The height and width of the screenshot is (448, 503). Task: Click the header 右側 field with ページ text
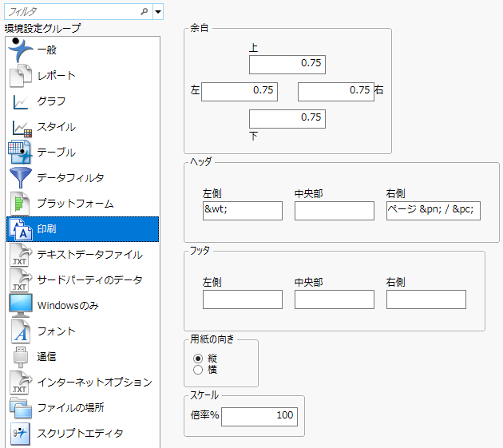(433, 211)
